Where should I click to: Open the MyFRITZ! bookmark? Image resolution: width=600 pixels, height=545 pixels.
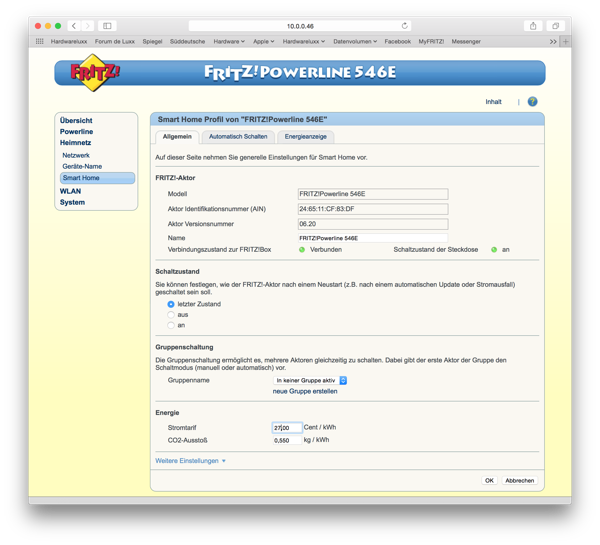pos(431,41)
